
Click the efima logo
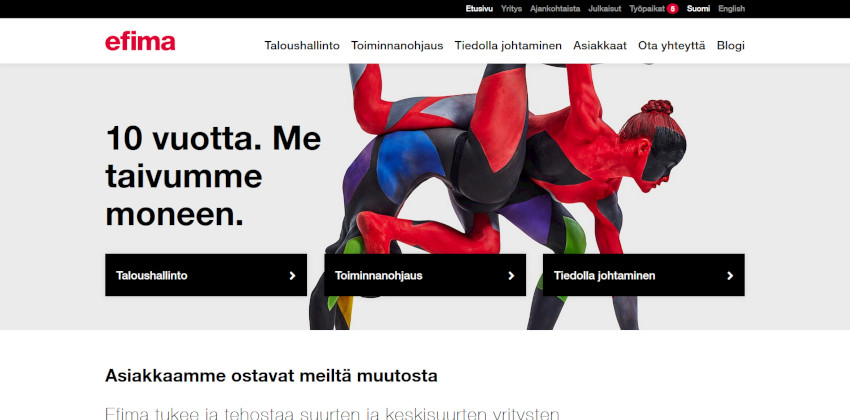(x=140, y=42)
